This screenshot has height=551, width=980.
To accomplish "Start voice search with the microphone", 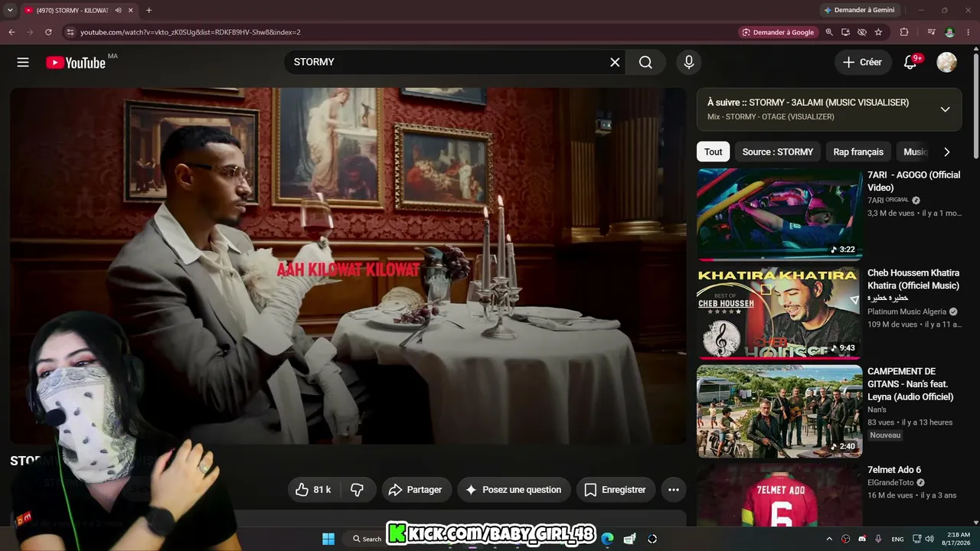I will 689,62.
